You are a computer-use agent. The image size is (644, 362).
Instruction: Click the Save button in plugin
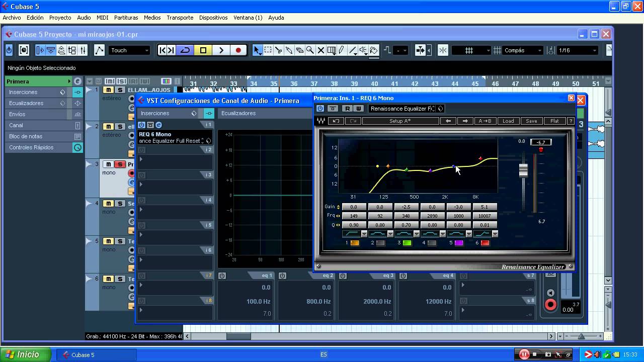pyautogui.click(x=531, y=121)
